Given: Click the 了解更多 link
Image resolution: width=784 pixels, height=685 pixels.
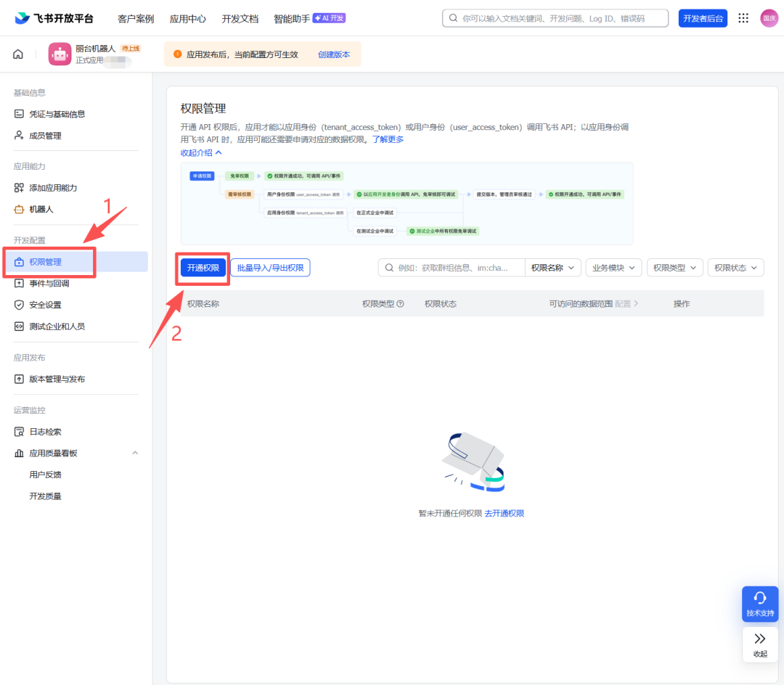Looking at the screenshot, I should (388, 139).
